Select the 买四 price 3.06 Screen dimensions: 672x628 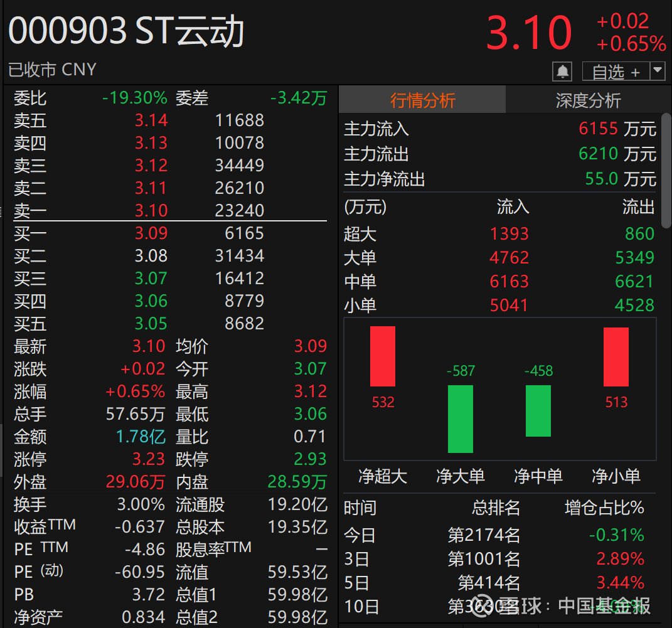point(151,301)
